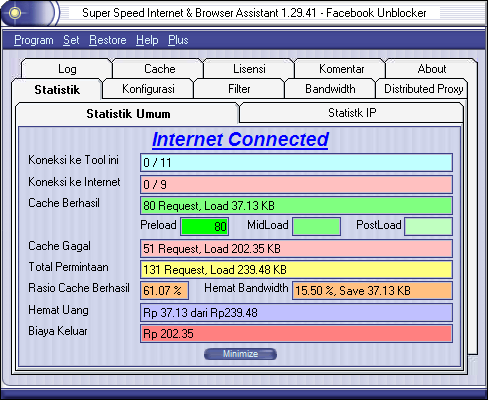
Task: Click the 'Koneksi ke Internet' label
Action: coord(74,182)
